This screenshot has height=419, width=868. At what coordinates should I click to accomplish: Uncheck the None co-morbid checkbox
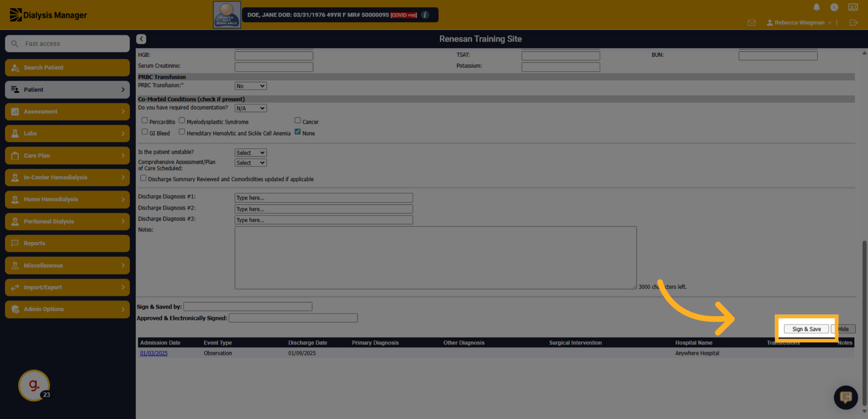(x=298, y=132)
